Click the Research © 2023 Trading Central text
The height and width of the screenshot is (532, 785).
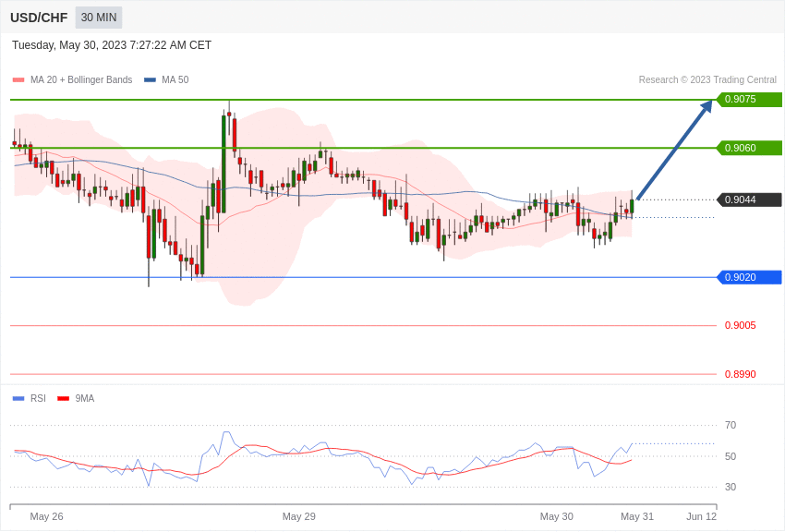[707, 79]
